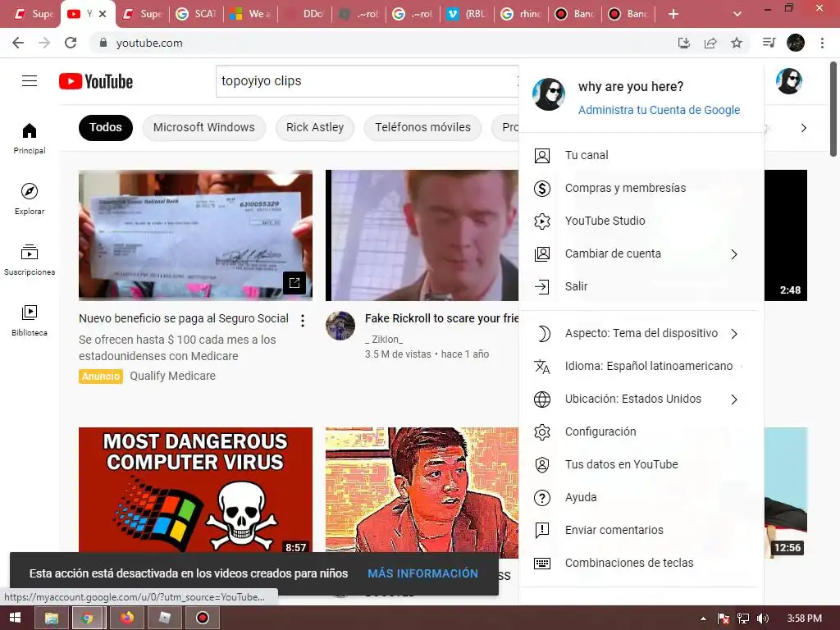Expand Cambiar de cuenta submenu
Image resolution: width=840 pixels, height=630 pixels.
641,254
